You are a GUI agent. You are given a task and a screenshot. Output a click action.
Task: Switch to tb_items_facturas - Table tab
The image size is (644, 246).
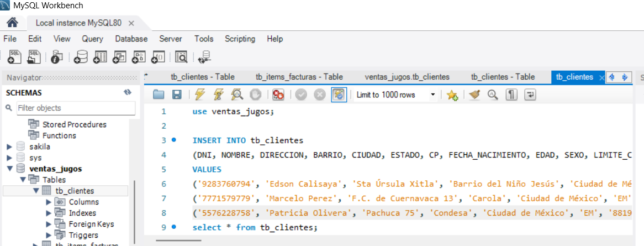click(x=299, y=77)
